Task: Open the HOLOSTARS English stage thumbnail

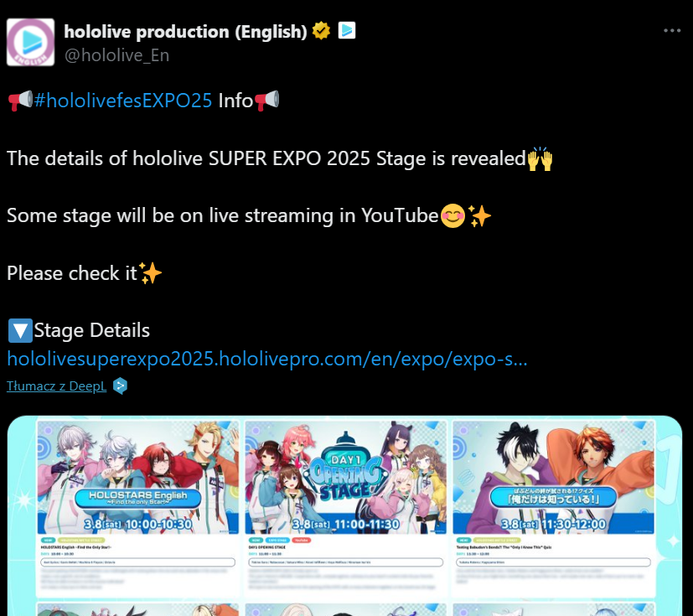Action: [138, 478]
